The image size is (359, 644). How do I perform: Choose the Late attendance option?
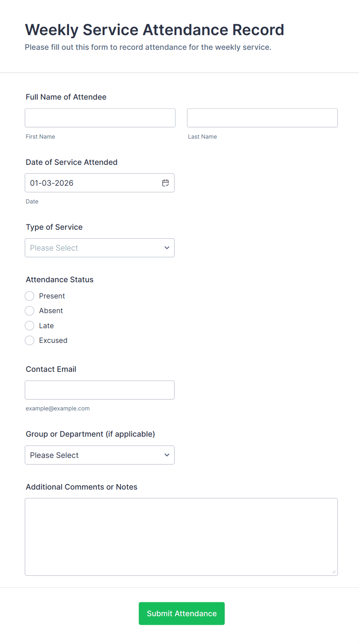coord(30,326)
